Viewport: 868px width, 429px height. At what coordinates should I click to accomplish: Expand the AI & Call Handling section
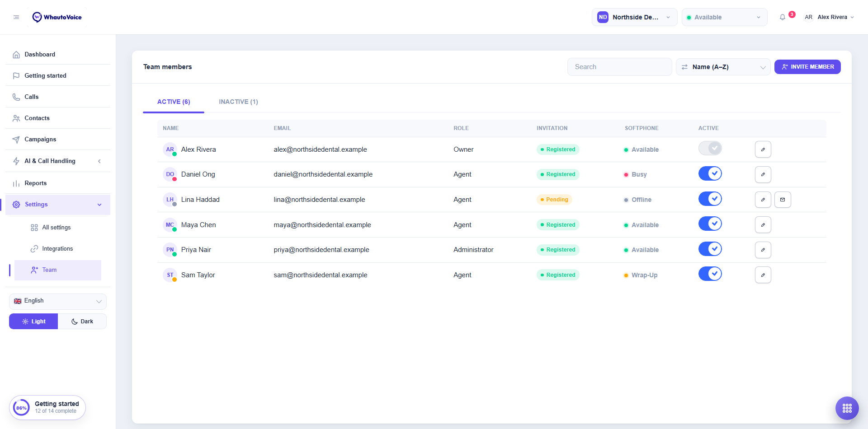pos(58,161)
